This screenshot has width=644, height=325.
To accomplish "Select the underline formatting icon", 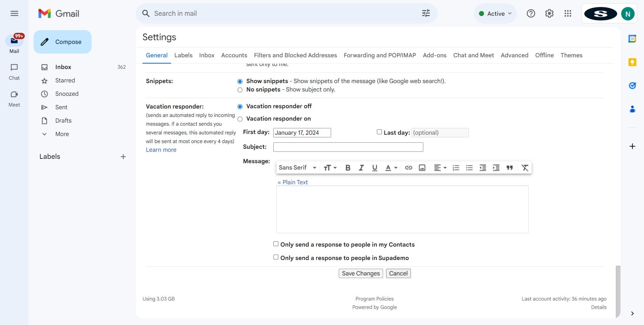I will click(x=375, y=168).
